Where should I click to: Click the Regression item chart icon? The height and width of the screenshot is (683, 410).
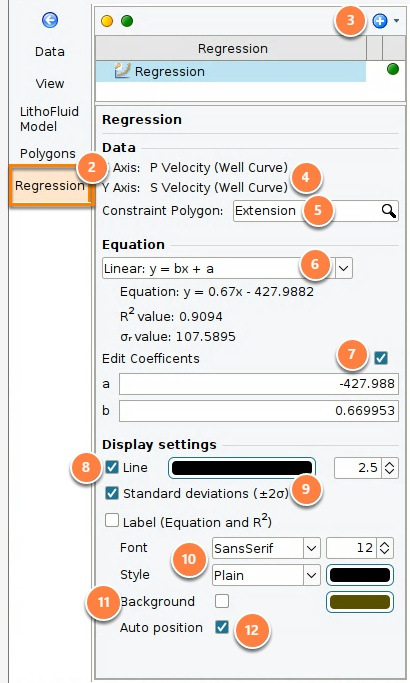pyautogui.click(x=122, y=71)
